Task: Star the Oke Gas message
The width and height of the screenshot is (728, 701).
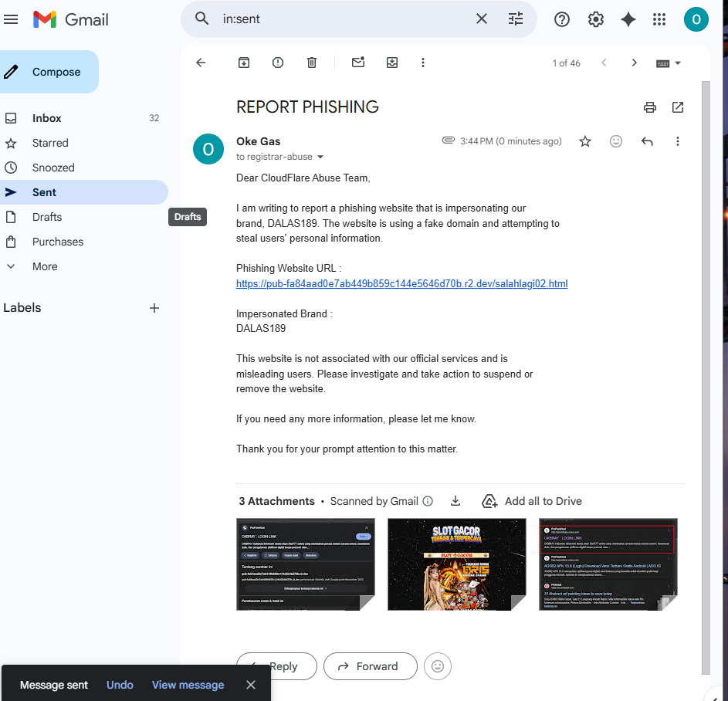Action: point(585,141)
